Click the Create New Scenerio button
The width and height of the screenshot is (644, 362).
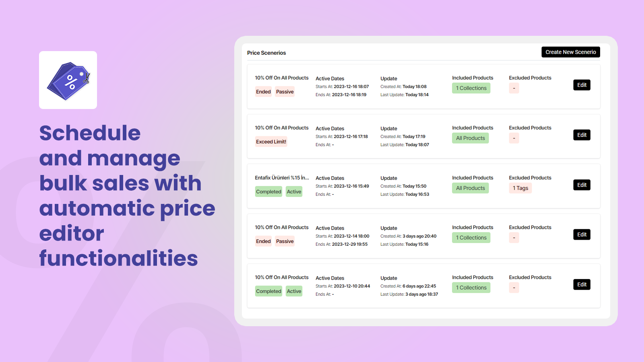coord(570,52)
